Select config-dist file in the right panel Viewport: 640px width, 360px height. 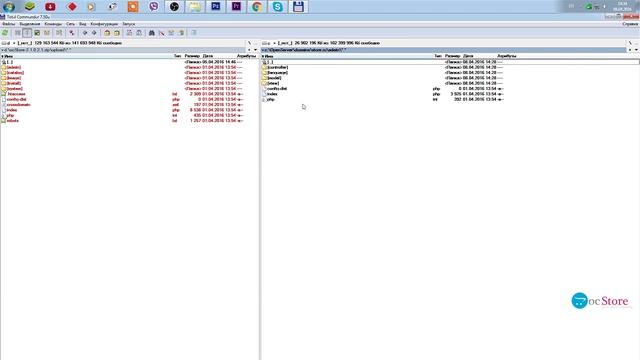point(277,89)
